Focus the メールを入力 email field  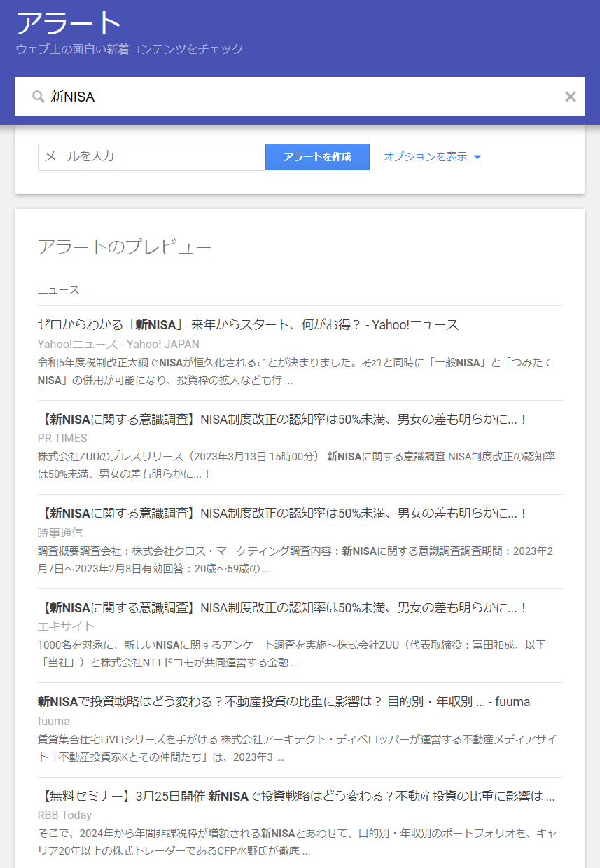coord(151,157)
